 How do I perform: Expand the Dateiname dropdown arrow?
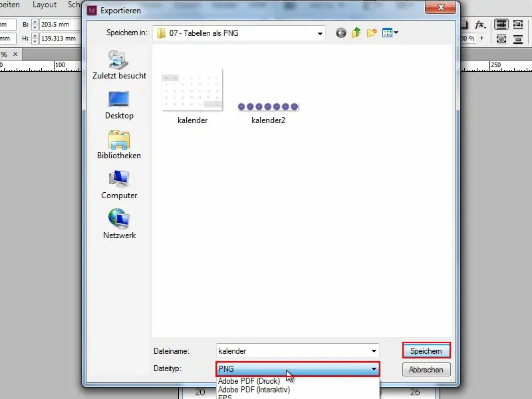tap(374, 351)
